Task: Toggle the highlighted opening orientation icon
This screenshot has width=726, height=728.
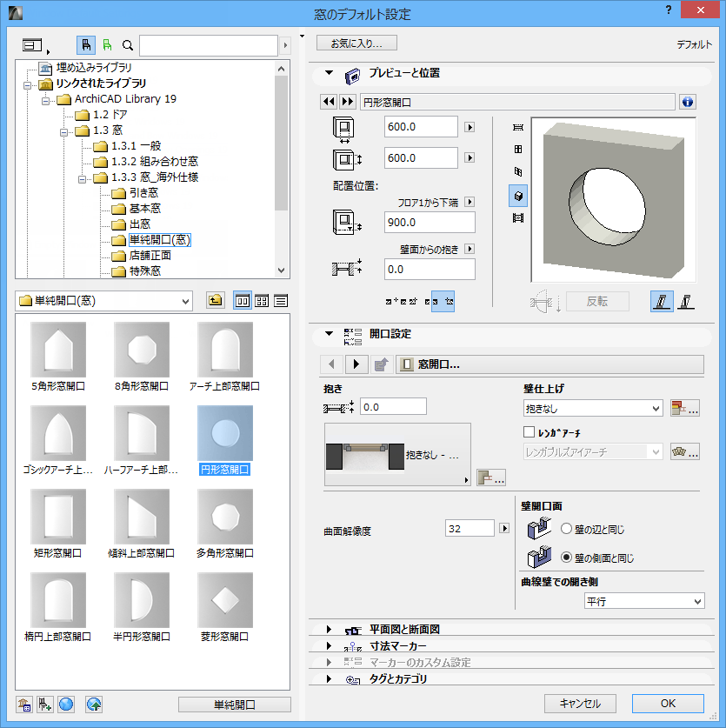Action: pyautogui.click(x=662, y=302)
